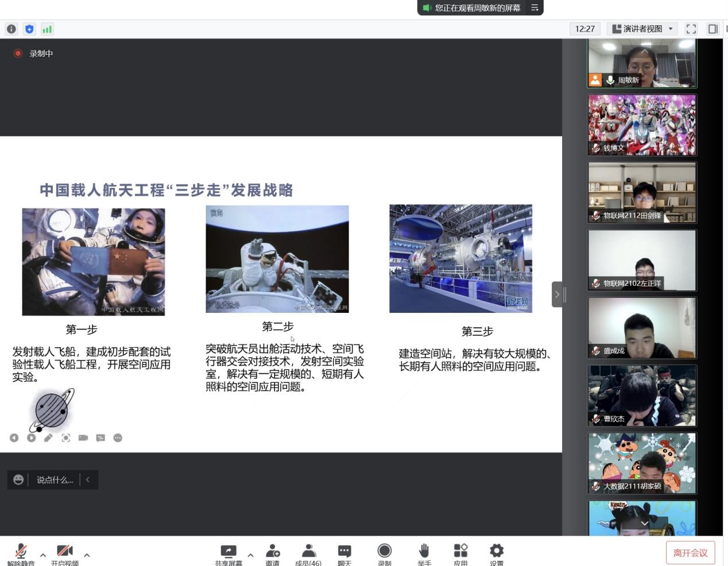The width and height of the screenshot is (728, 566).
Task: Select 钱博文's video thumbnail
Action: click(x=642, y=125)
